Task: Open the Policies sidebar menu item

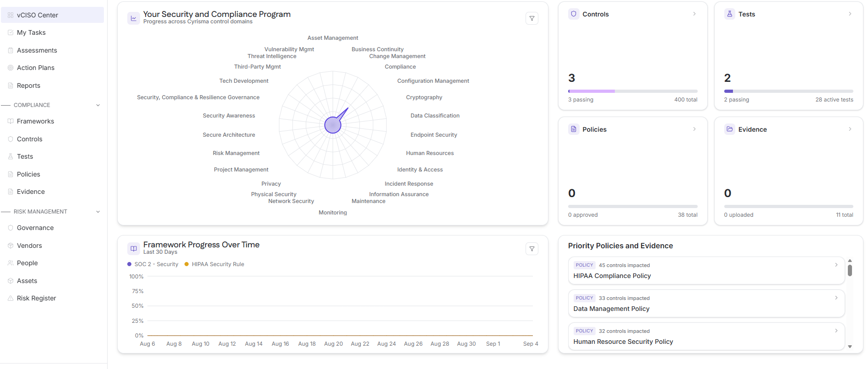Action: click(53, 174)
